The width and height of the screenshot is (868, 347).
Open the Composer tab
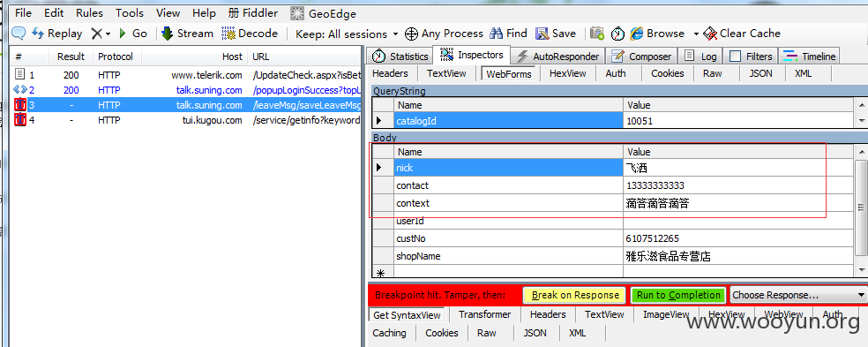click(642, 56)
